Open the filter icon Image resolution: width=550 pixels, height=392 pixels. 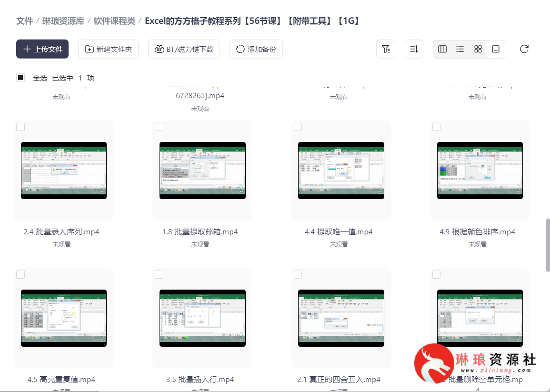[x=386, y=49]
